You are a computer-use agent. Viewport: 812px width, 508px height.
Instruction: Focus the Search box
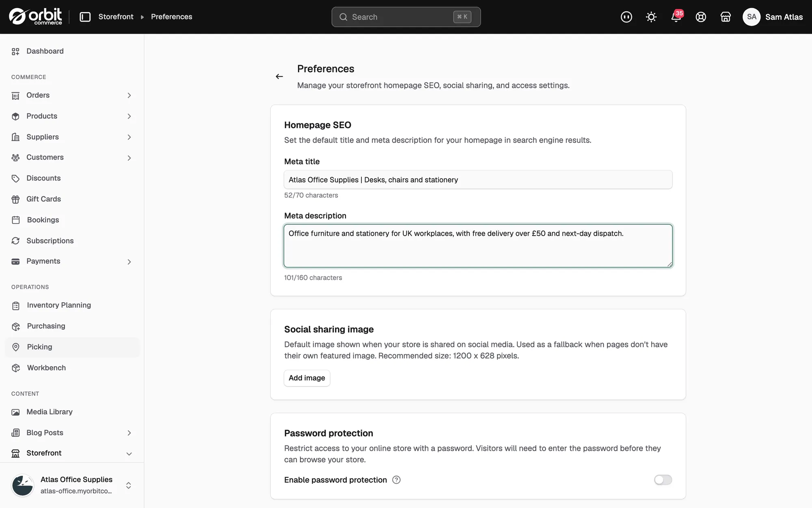pyautogui.click(x=406, y=17)
